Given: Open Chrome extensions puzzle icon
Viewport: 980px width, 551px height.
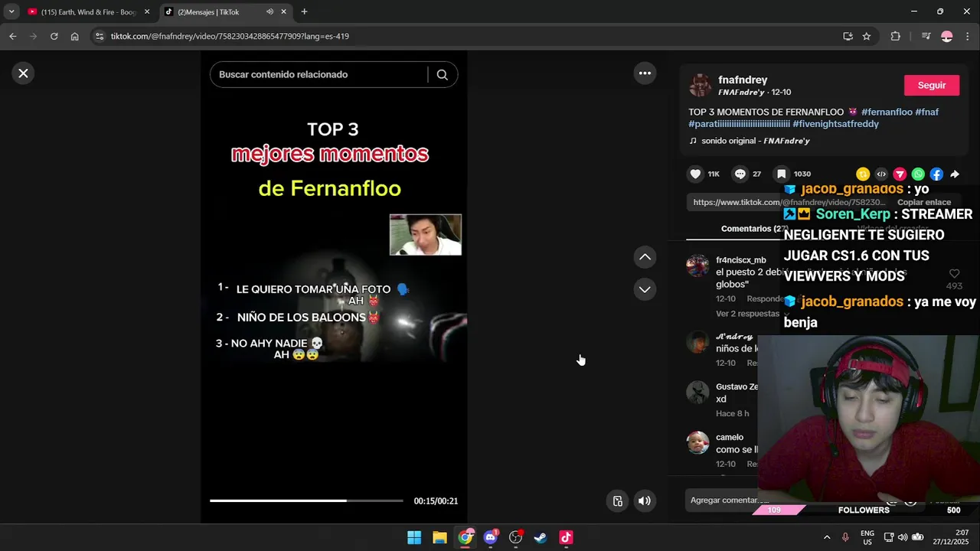Looking at the screenshot, I should click(895, 36).
